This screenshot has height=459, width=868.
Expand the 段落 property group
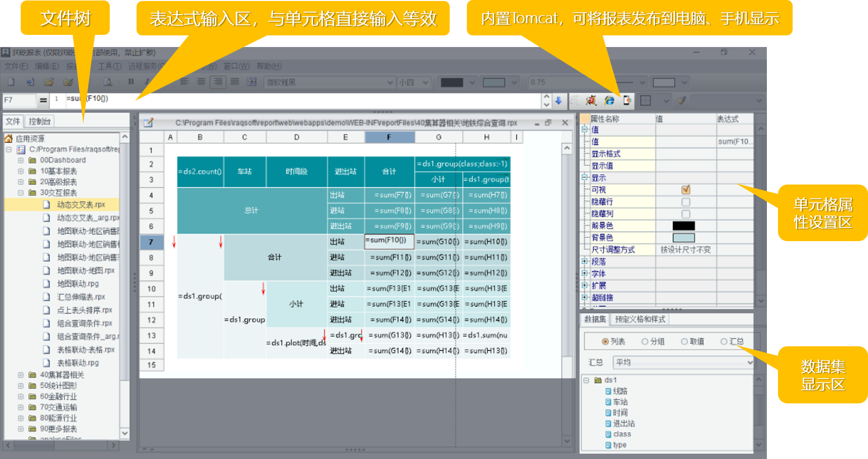pos(585,261)
